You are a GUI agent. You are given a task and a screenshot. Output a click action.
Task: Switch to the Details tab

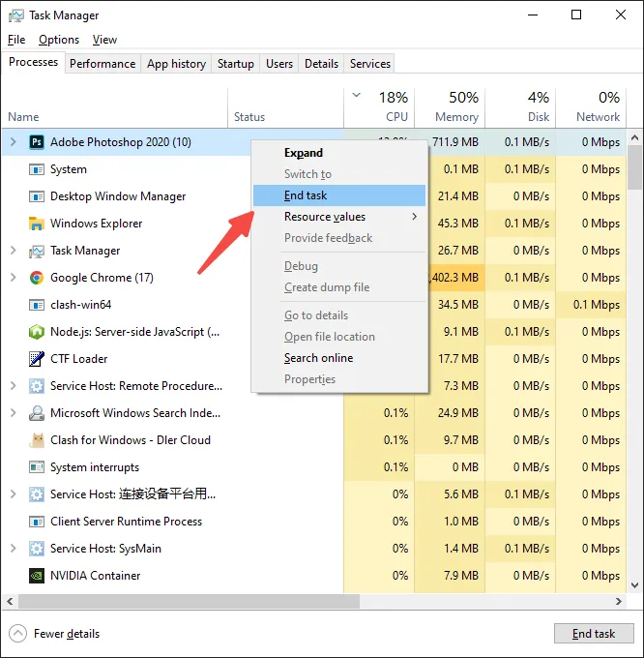[x=321, y=64]
